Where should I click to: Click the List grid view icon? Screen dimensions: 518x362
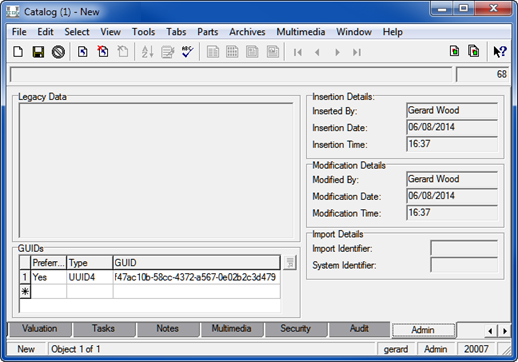(232, 52)
